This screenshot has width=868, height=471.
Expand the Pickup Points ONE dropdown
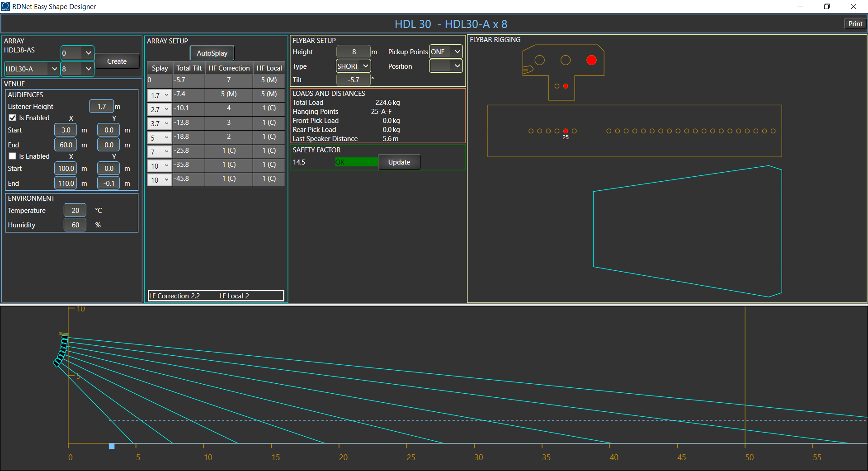(445, 52)
